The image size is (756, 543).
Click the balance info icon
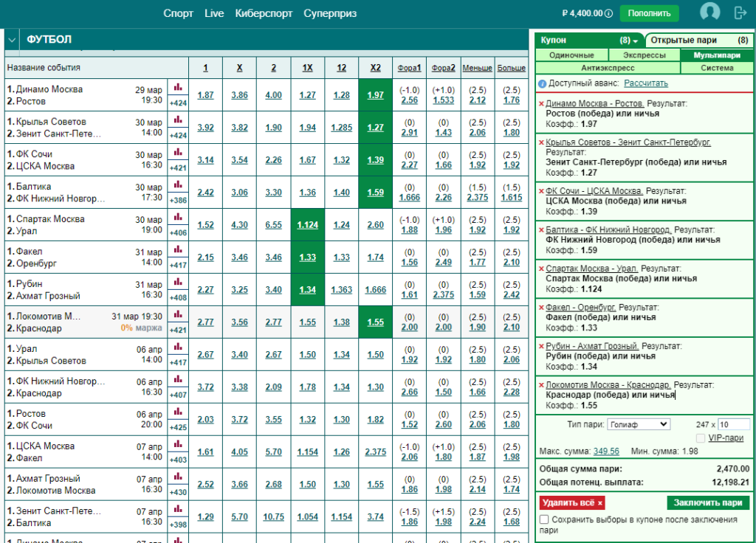coord(609,13)
